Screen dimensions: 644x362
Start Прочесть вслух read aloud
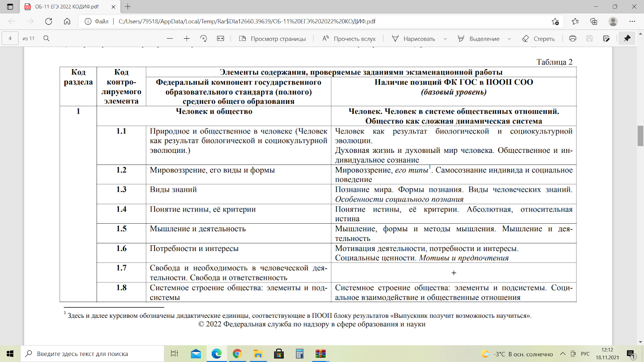click(349, 39)
